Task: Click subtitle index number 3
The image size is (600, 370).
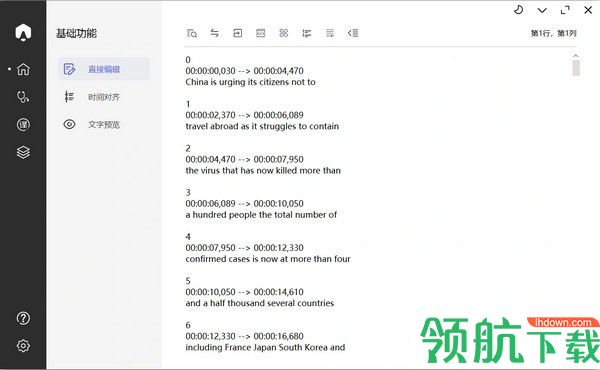Action: coord(188,192)
